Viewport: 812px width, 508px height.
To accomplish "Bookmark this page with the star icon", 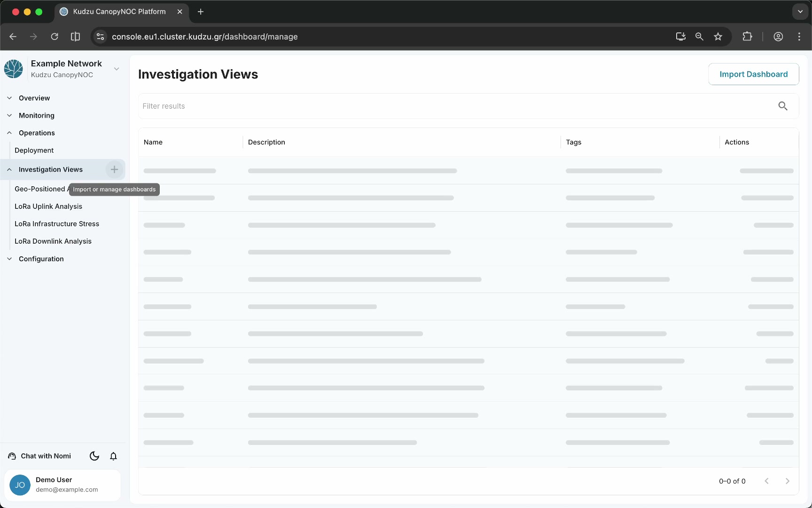I will tap(718, 37).
